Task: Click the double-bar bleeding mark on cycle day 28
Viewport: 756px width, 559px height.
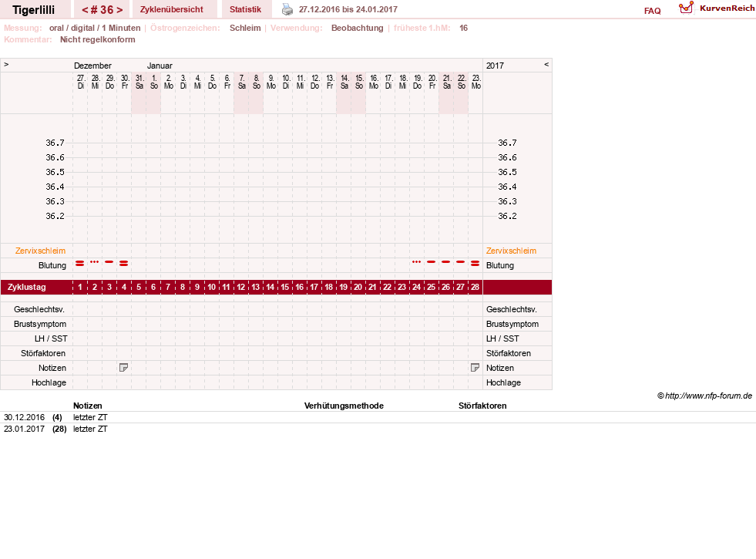Action: [475, 264]
